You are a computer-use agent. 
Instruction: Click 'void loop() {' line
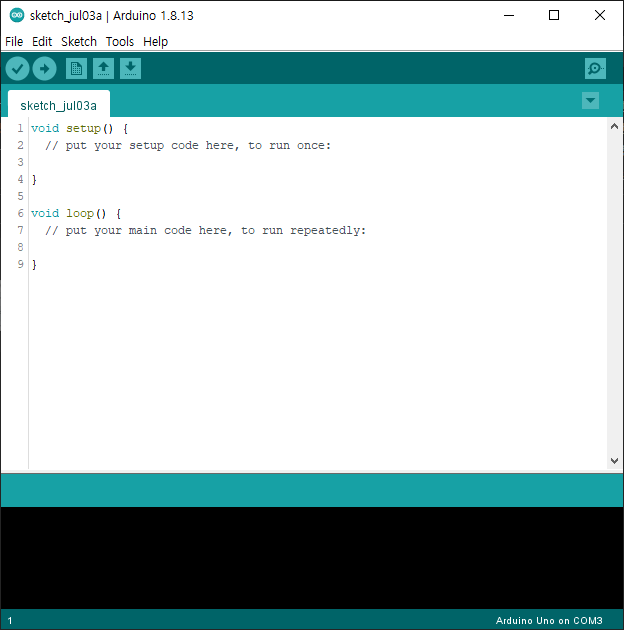coord(76,213)
